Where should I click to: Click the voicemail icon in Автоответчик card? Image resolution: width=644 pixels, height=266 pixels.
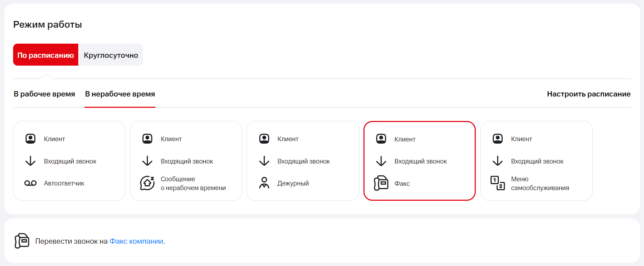(x=30, y=183)
